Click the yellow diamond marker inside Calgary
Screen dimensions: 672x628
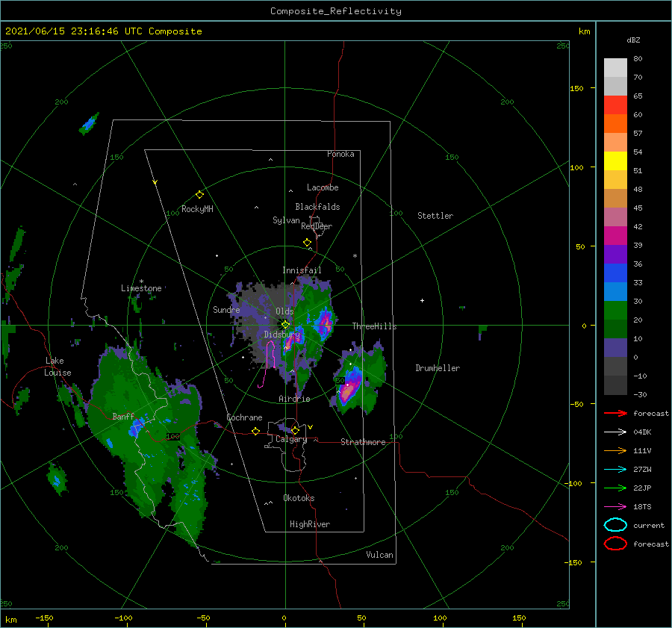coord(295,430)
